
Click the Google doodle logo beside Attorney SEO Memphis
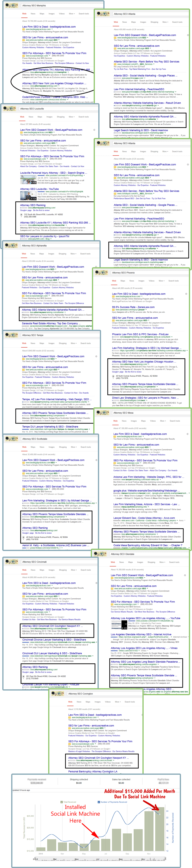[x=12, y=5]
